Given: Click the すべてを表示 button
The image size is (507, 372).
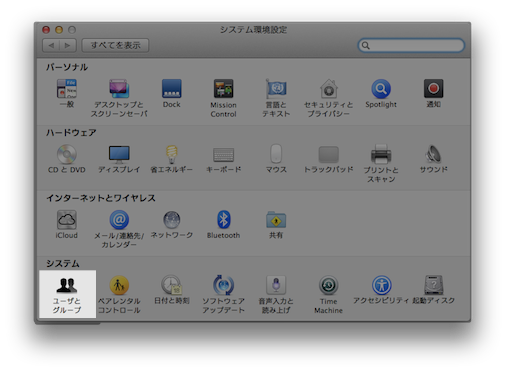Looking at the screenshot, I should pyautogui.click(x=115, y=45).
